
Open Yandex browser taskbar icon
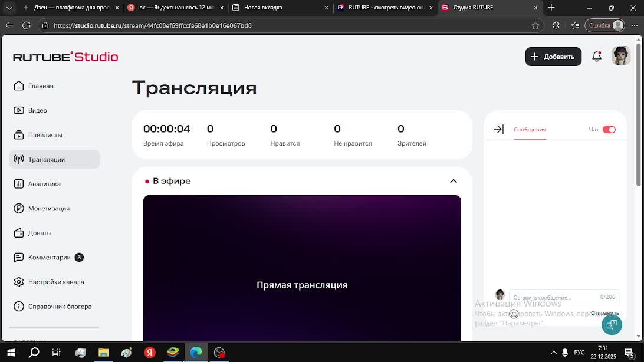[150, 353]
